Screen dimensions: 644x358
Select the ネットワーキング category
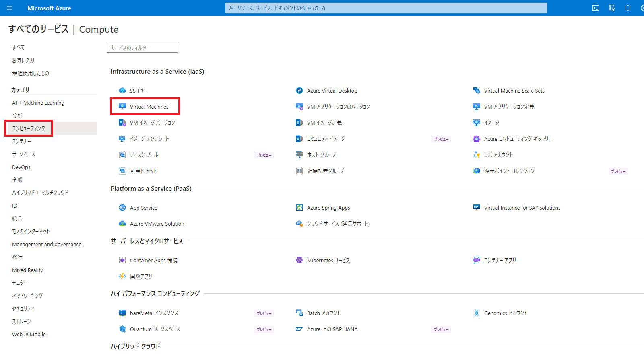[27, 296]
